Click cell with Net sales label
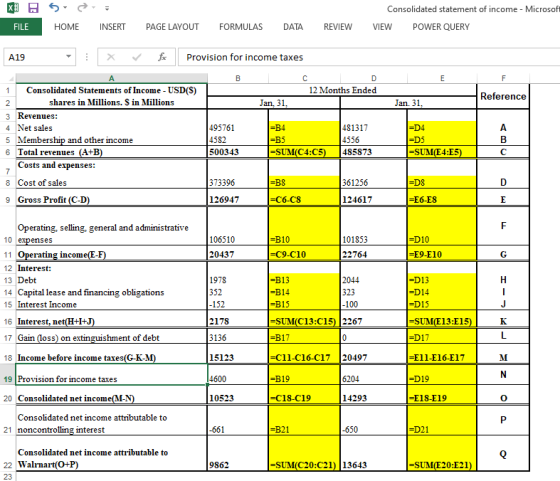560x481 pixels. click(x=111, y=128)
